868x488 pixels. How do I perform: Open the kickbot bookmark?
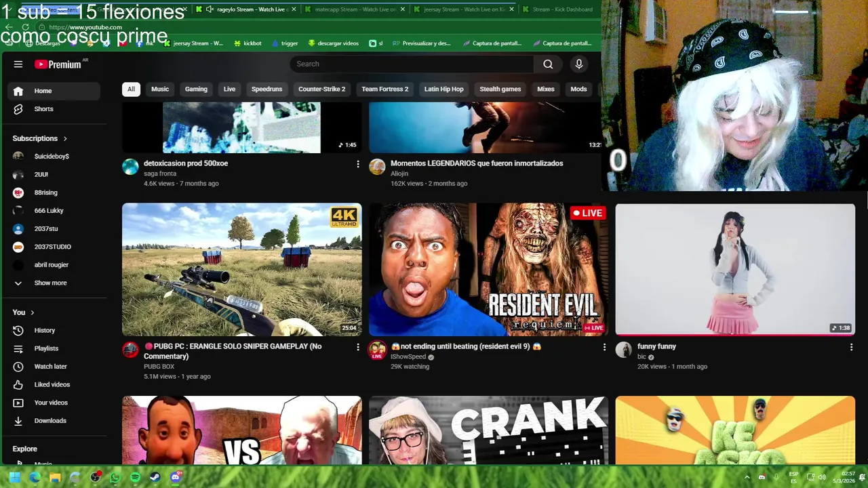click(248, 43)
